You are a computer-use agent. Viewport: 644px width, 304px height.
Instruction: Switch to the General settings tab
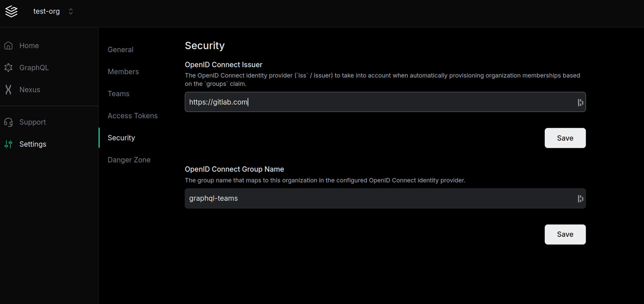(x=120, y=49)
